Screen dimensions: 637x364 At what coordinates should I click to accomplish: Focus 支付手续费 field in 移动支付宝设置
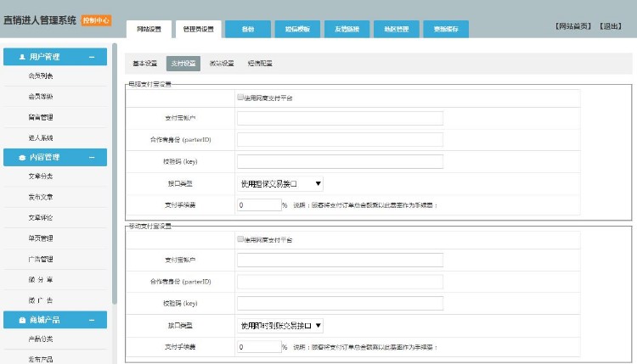coord(259,347)
